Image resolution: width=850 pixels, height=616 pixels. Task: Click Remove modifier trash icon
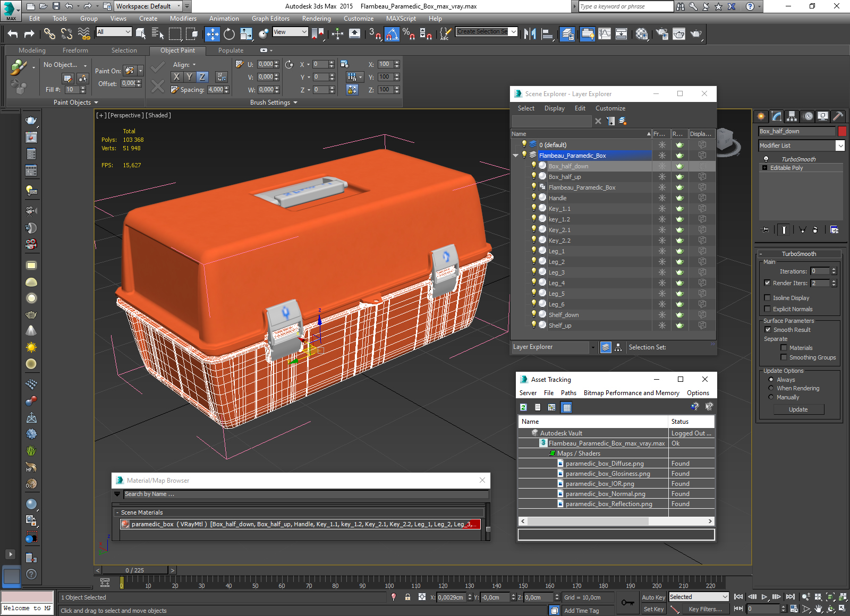tap(815, 230)
